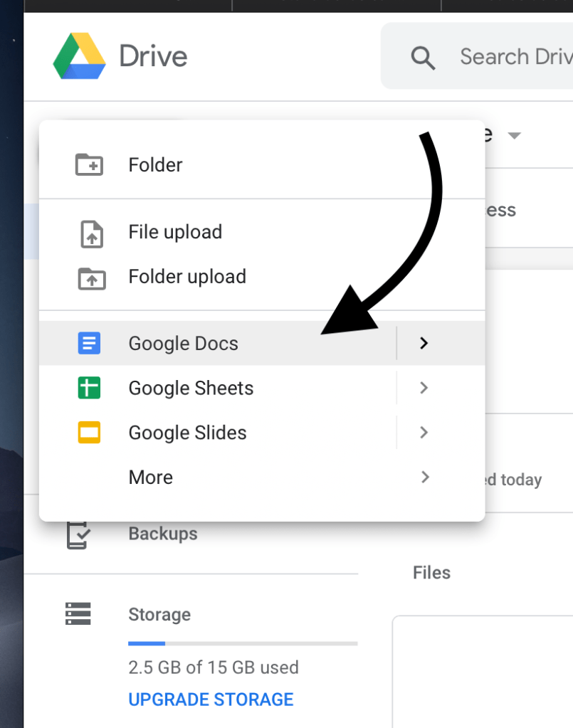Choose File upload menu entry

click(175, 233)
